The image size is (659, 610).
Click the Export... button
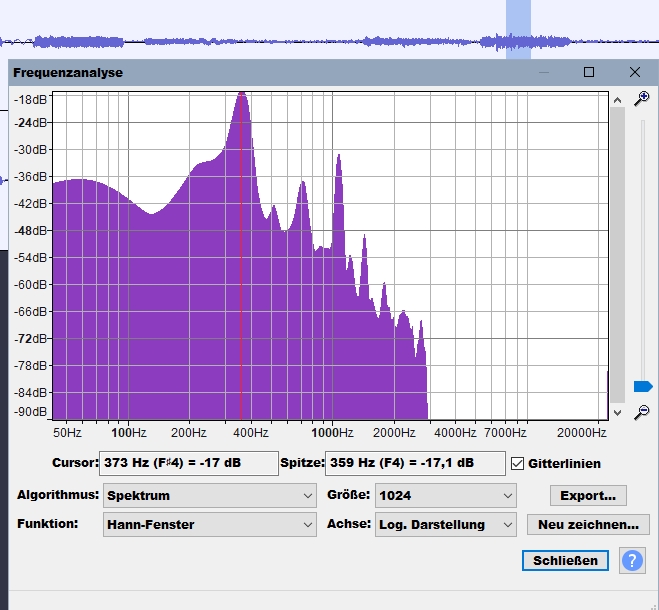coord(588,495)
